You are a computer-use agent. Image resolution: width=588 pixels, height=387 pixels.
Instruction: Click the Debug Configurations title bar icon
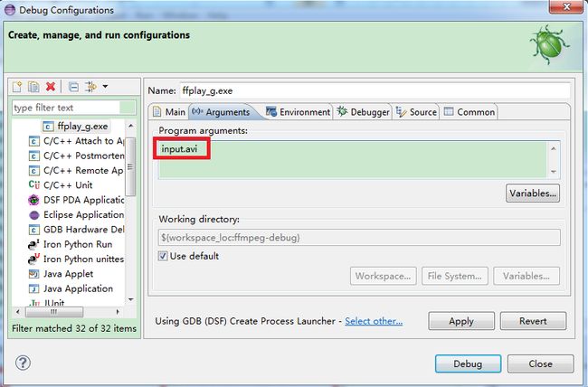10,10
